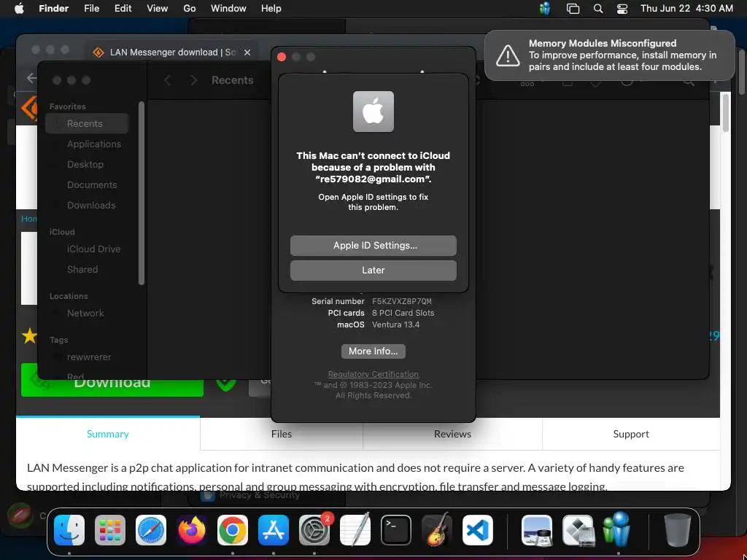Open the Regulatory Certification link
Screen dimensions: 747x560
(373, 374)
